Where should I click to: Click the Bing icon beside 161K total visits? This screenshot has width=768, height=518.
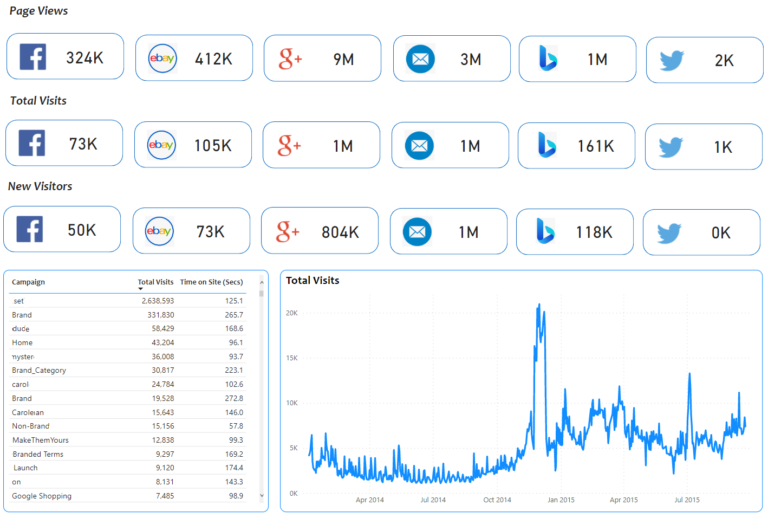click(547, 145)
